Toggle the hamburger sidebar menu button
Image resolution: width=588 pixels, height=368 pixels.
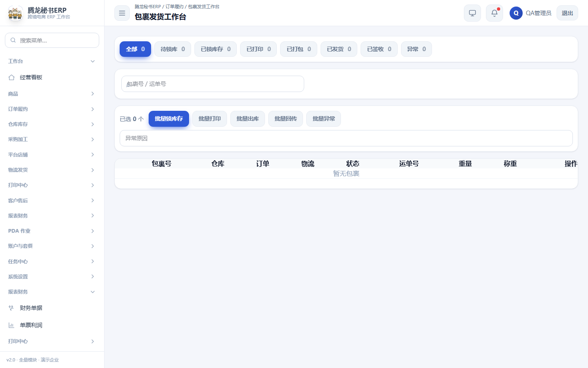122,13
